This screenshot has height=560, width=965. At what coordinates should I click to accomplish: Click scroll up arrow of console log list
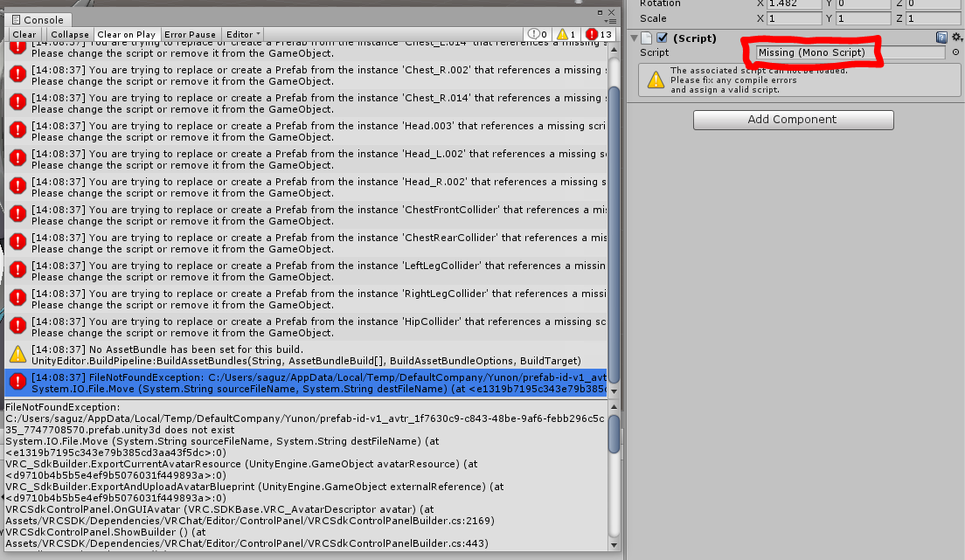[614, 49]
